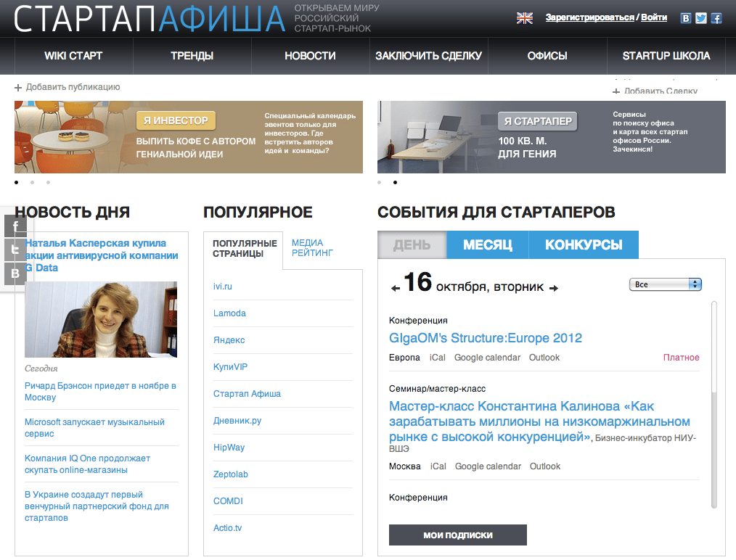Add GigaOM event to Google calendar
This screenshot has width=736, height=560.
click(x=487, y=358)
